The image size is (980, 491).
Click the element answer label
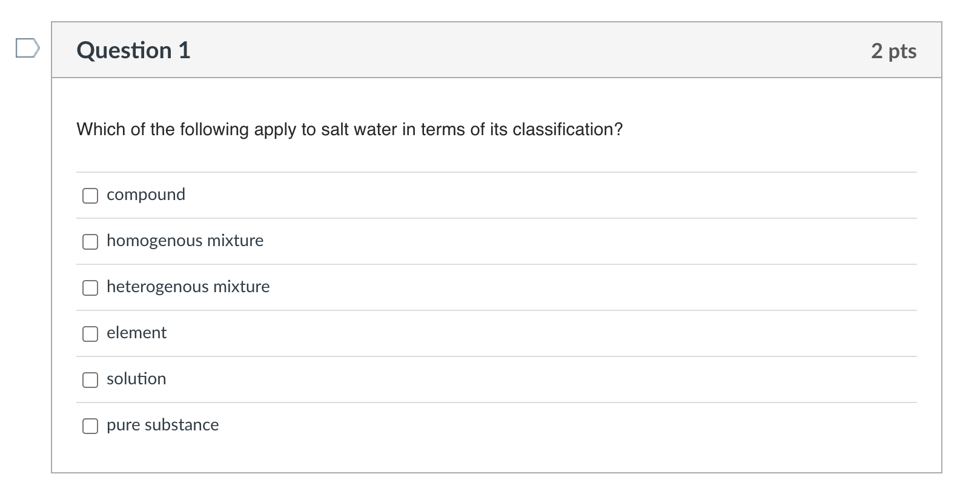pos(136,333)
